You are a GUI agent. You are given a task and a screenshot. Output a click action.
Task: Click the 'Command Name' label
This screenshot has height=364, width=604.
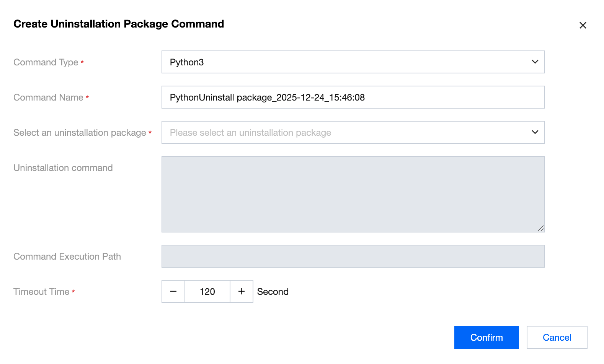48,97
